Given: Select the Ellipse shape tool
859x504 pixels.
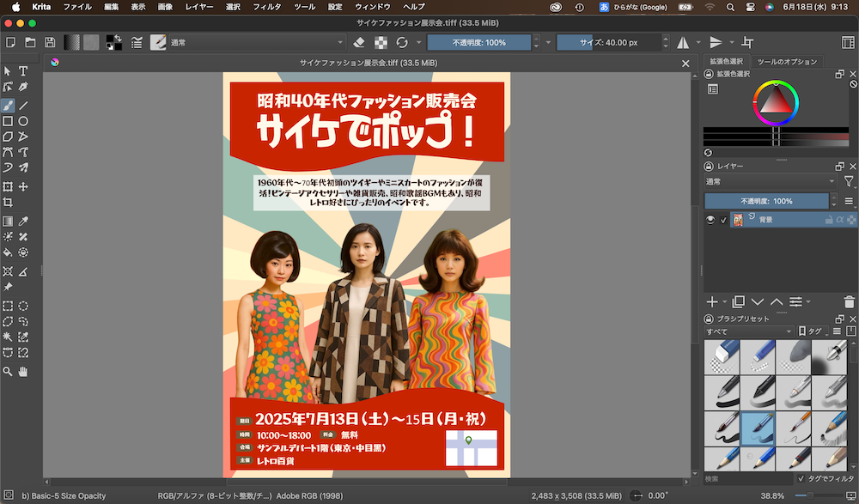Looking at the screenshot, I should point(23,121).
